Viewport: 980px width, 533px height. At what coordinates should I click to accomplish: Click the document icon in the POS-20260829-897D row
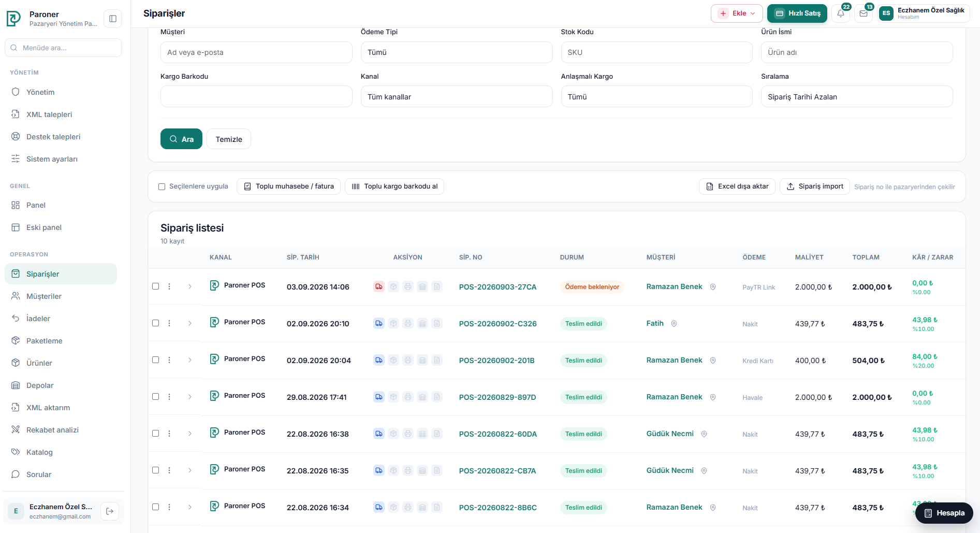437,397
